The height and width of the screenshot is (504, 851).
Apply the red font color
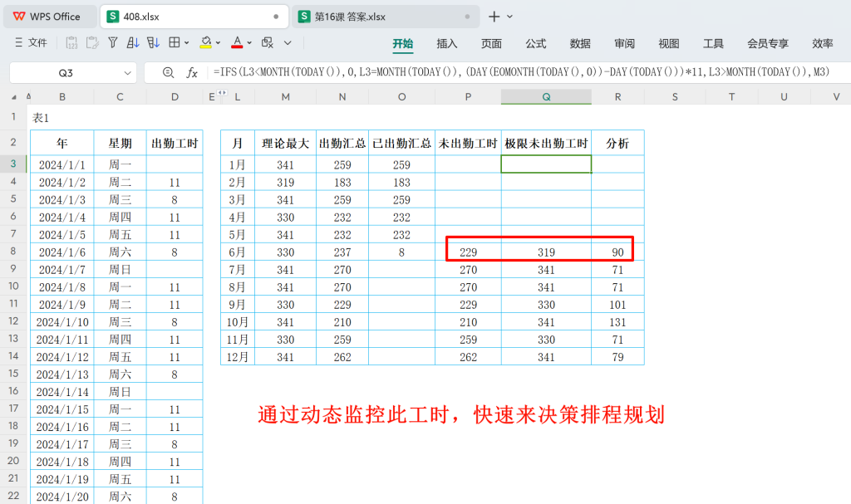tap(237, 43)
